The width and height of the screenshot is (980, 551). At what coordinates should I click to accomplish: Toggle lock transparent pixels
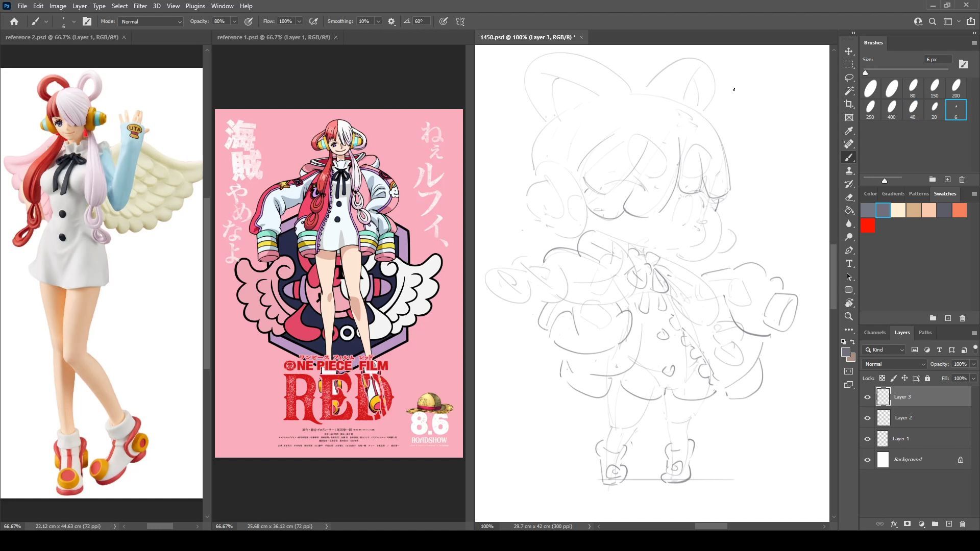(882, 378)
